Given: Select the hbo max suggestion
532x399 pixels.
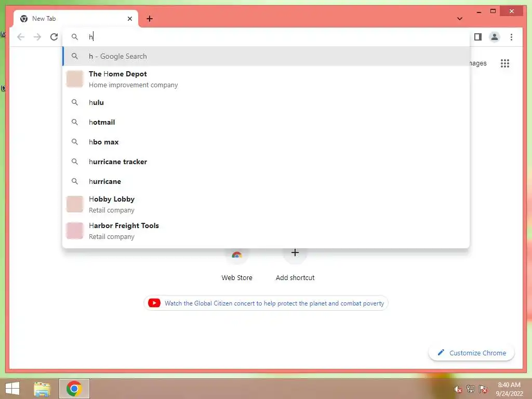Looking at the screenshot, I should click(267, 142).
